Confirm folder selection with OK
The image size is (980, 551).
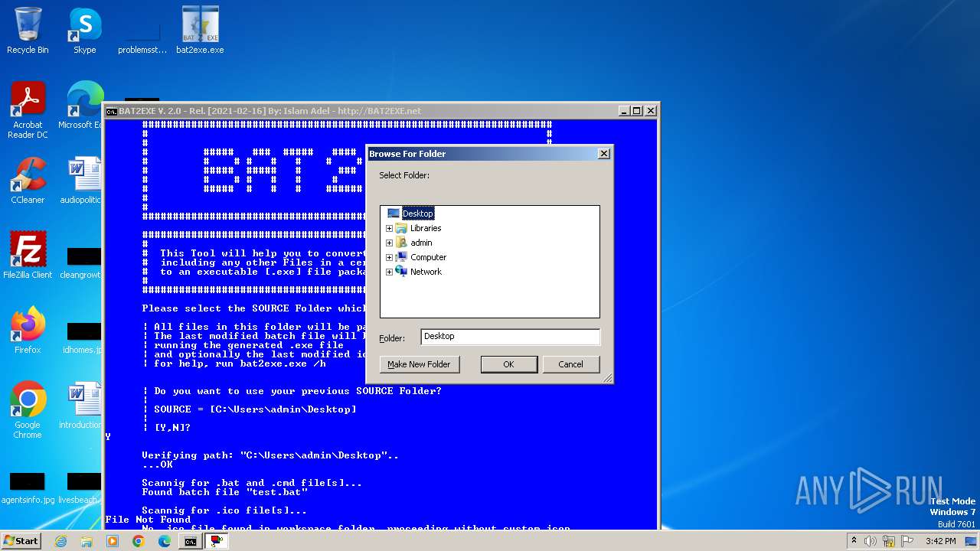click(508, 364)
